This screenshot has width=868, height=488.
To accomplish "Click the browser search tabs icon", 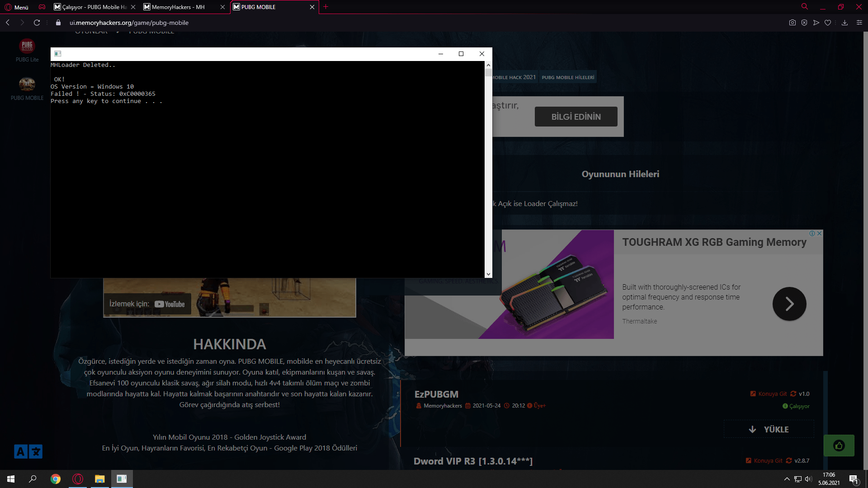I will [805, 7].
